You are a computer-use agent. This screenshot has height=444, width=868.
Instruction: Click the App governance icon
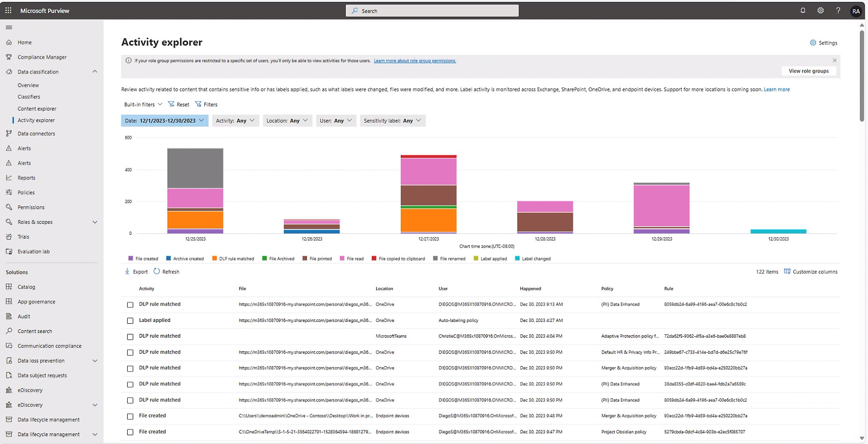coord(9,302)
